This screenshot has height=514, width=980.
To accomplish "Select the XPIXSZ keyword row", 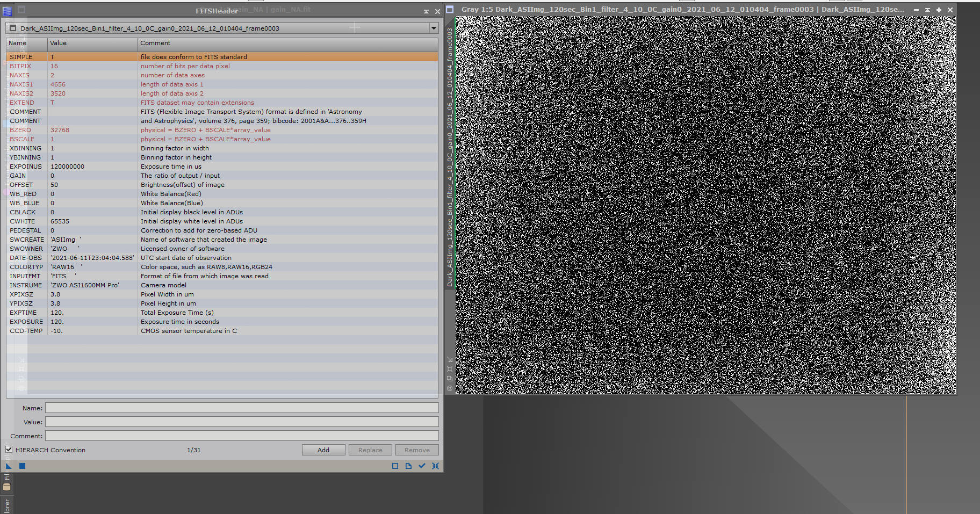I will pos(222,294).
